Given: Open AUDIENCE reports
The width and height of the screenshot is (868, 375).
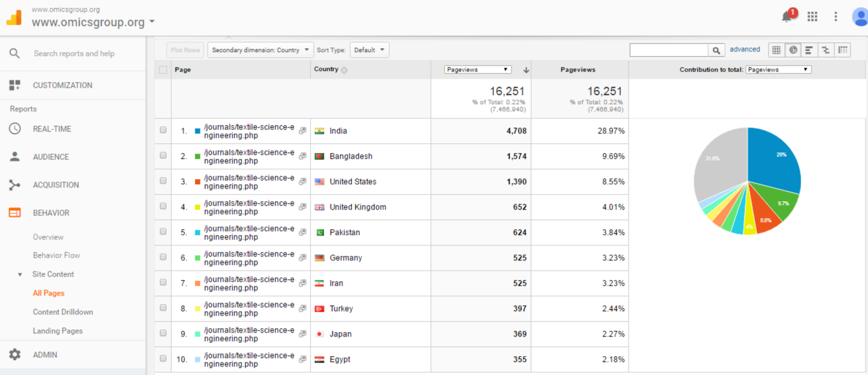Looking at the screenshot, I should coord(51,157).
